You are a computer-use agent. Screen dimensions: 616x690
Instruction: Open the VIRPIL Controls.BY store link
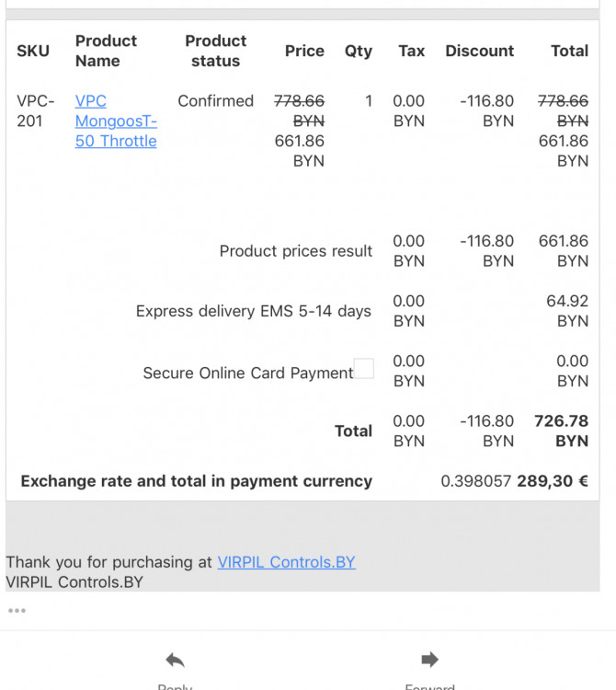coord(286,562)
